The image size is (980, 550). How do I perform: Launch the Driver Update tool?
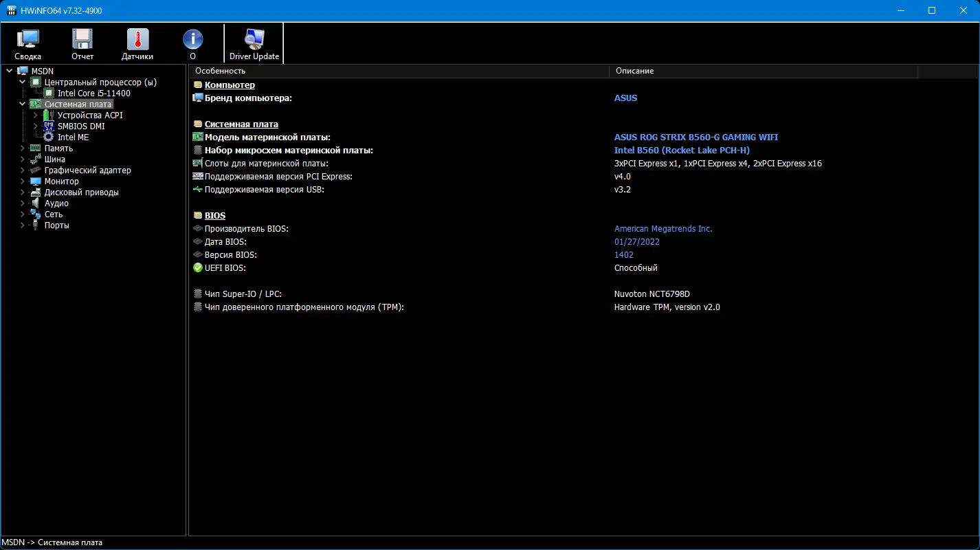[x=254, y=44]
